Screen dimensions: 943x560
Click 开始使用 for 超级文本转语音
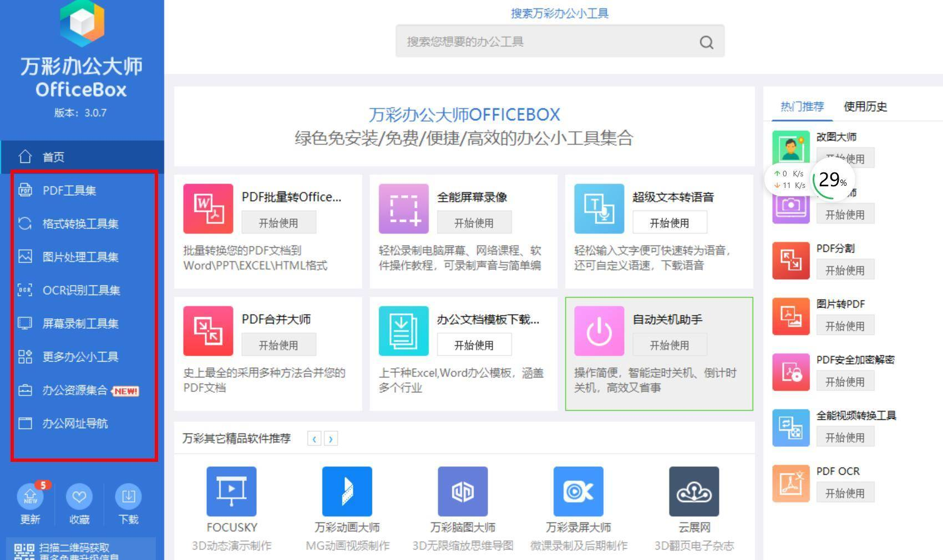[670, 223]
